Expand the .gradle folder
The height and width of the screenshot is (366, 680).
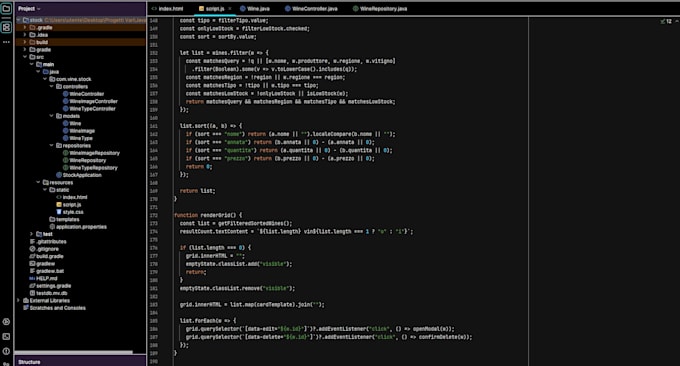pos(25,27)
